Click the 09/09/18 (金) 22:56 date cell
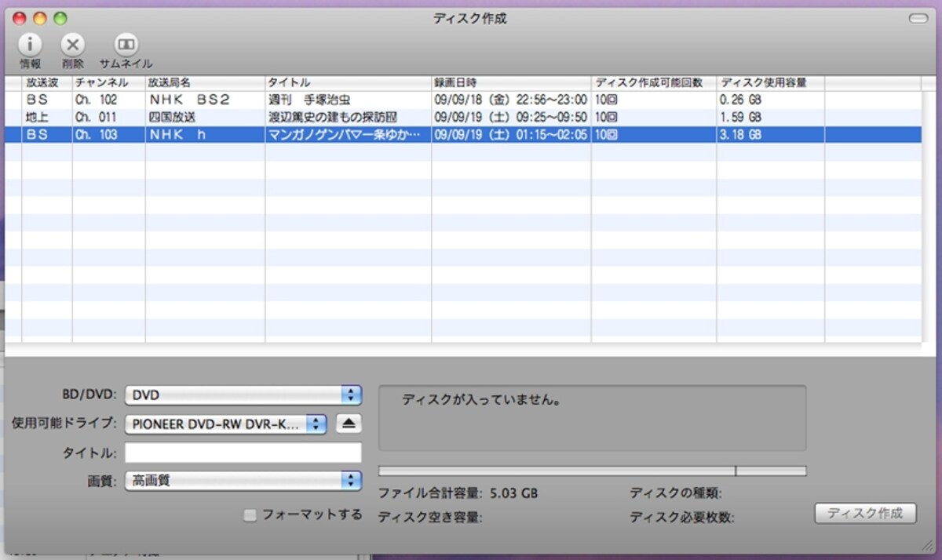942x560 pixels. 510,100
